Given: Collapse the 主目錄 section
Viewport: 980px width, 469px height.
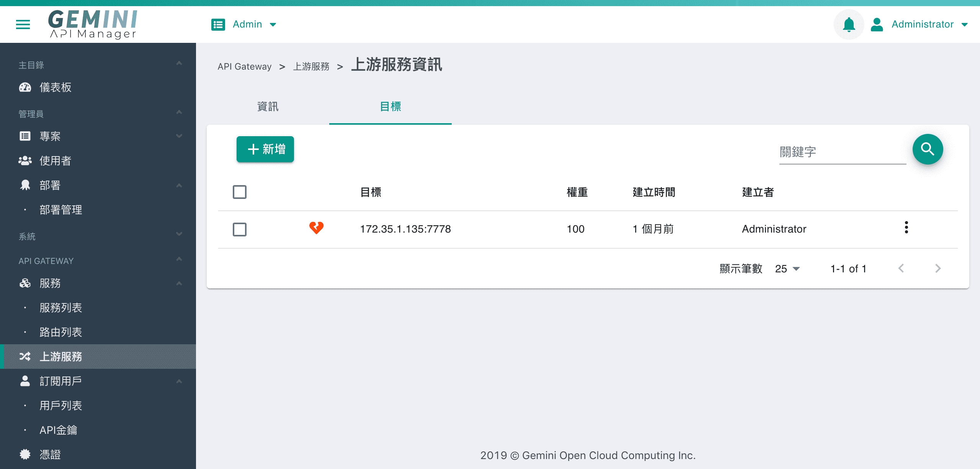Looking at the screenshot, I should (179, 63).
